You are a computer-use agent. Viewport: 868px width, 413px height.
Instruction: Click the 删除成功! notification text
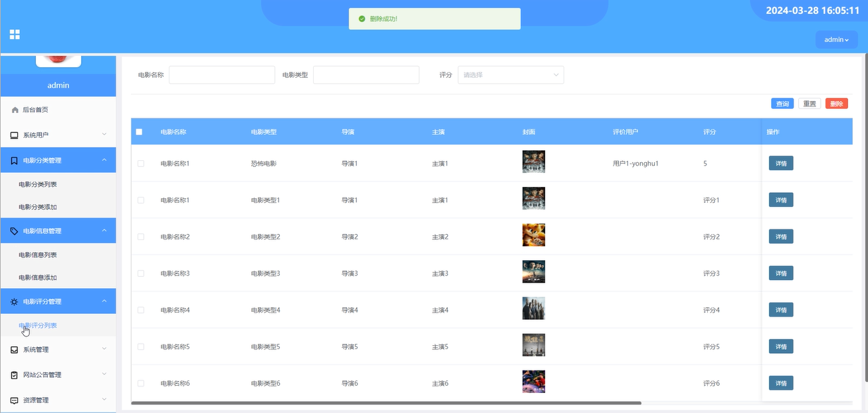point(383,19)
